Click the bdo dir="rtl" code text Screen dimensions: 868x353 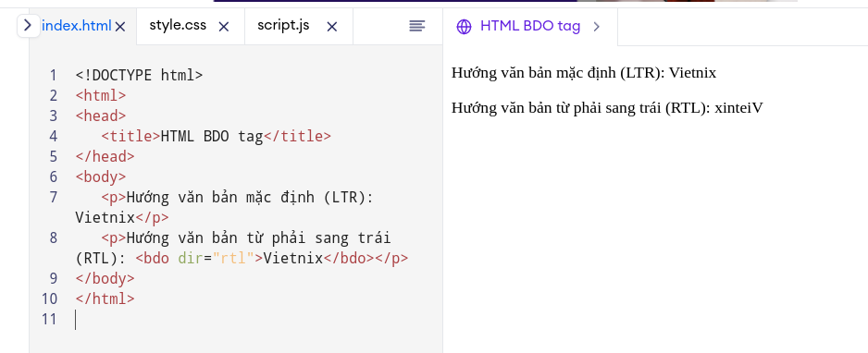coord(198,258)
